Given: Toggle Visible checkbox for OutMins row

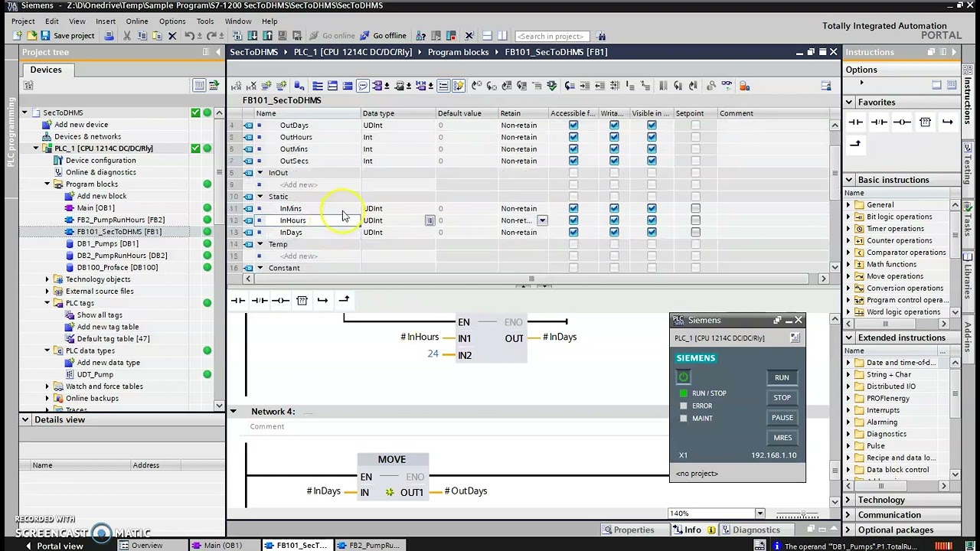Looking at the screenshot, I should click(x=652, y=149).
